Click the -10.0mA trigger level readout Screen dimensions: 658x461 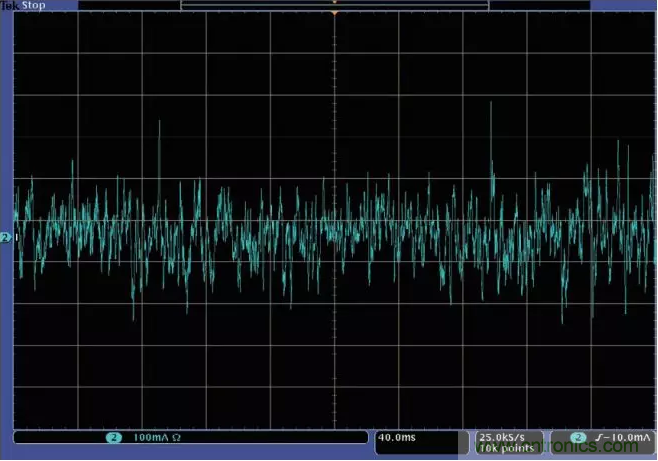coord(625,438)
